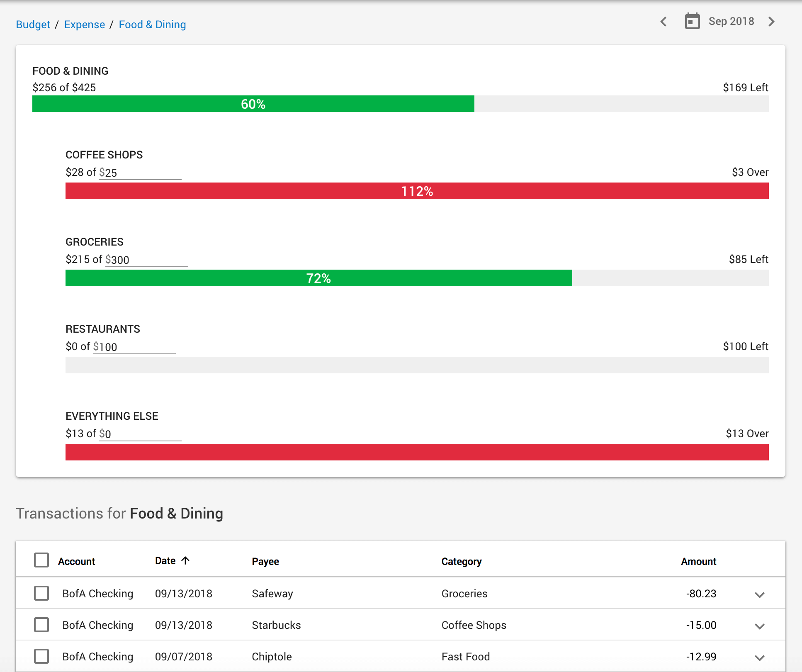The width and height of the screenshot is (802, 672).
Task: Expand the Starbucks transaction row chevron
Action: tap(759, 626)
